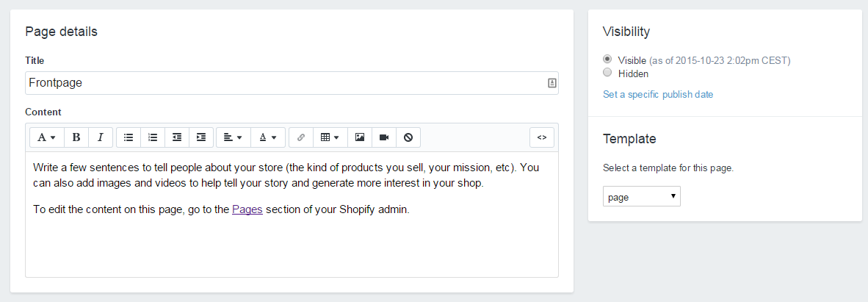Viewport: 868px width, 302px height.
Task: Open the text formatting dropdown
Action: 46,137
